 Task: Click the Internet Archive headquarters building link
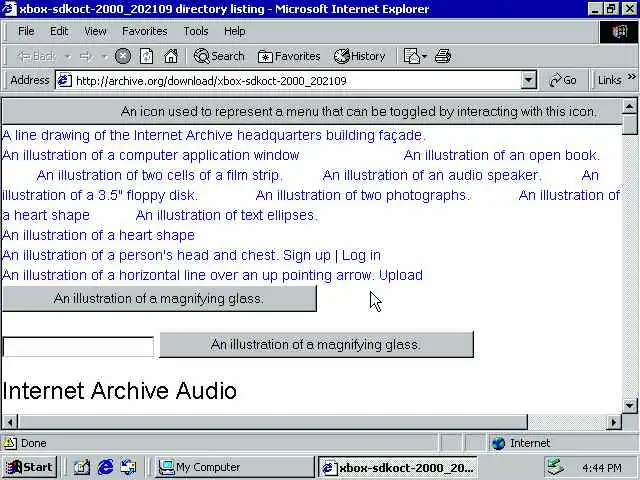click(214, 135)
